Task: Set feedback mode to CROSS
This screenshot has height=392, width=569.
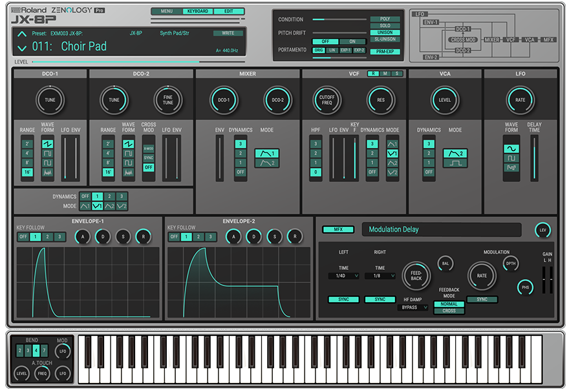Action: click(449, 311)
